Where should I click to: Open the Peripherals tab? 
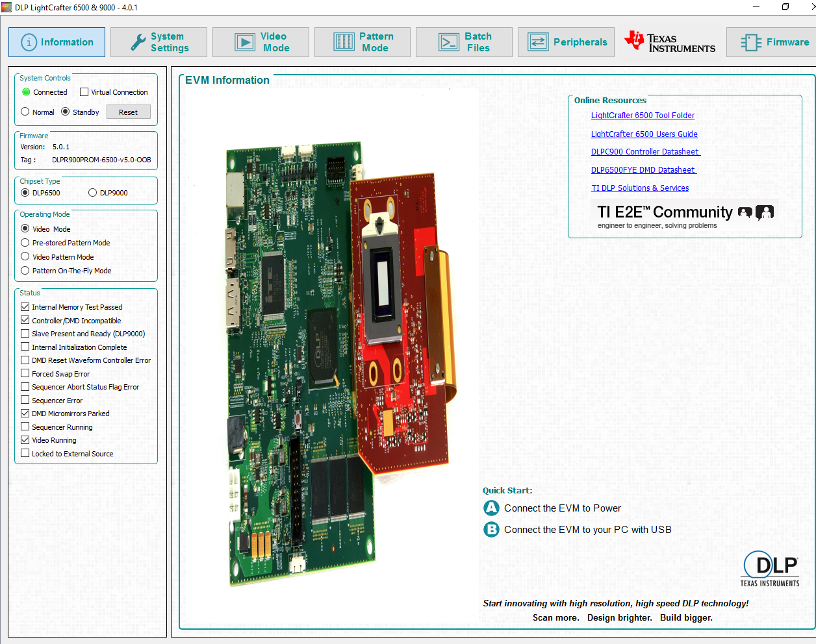(566, 42)
